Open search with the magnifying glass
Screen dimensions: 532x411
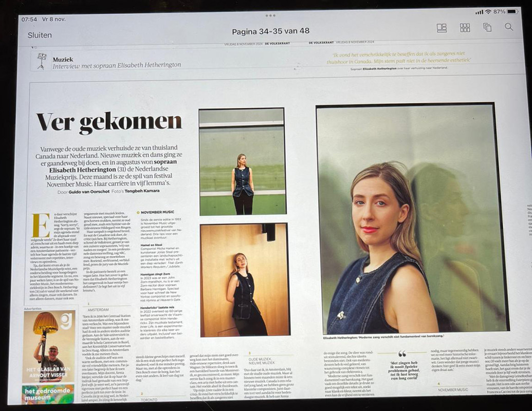[508, 27]
